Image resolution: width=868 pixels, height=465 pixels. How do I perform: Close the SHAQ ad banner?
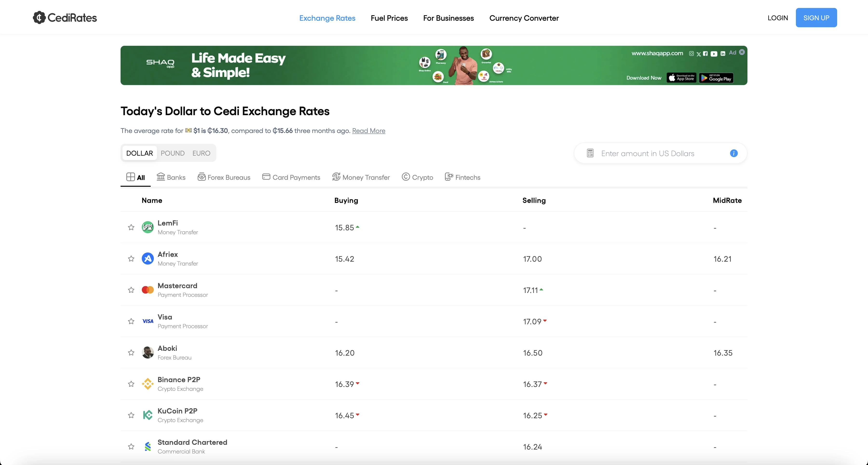click(742, 52)
